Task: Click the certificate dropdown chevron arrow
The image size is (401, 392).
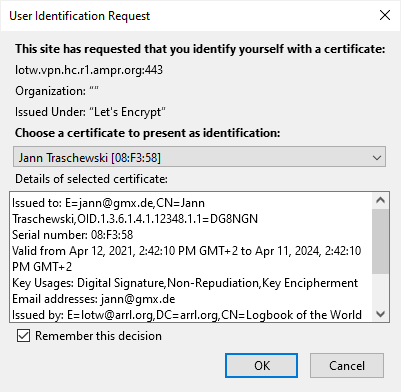Action: 377,157
